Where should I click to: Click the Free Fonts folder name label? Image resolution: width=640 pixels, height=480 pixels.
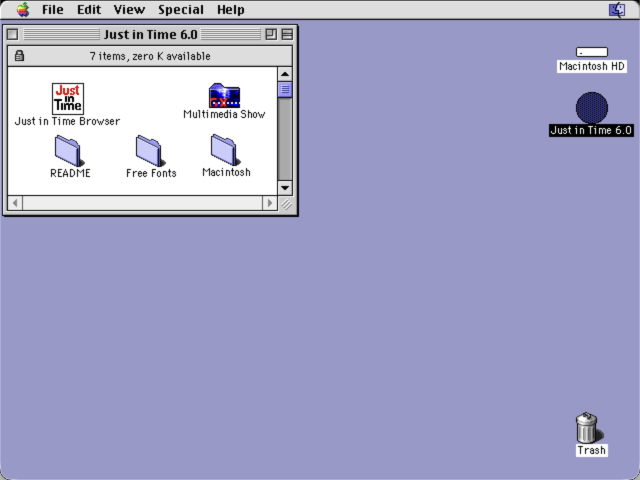[x=151, y=173]
